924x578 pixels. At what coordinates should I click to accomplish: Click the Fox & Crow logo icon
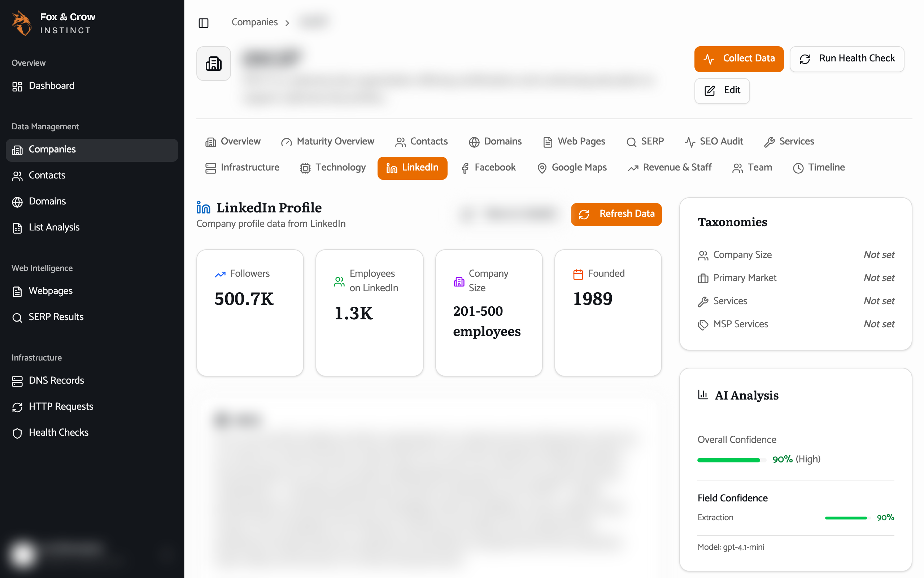pos(21,23)
